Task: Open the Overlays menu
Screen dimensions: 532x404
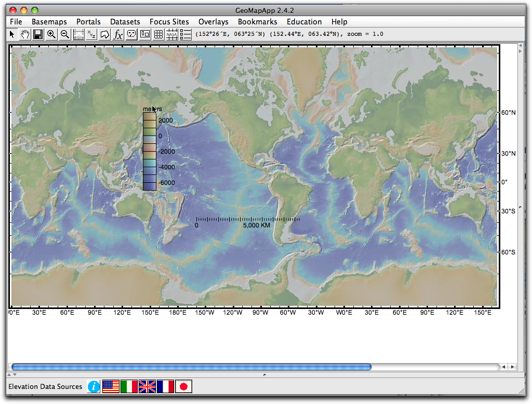Action: coord(213,22)
